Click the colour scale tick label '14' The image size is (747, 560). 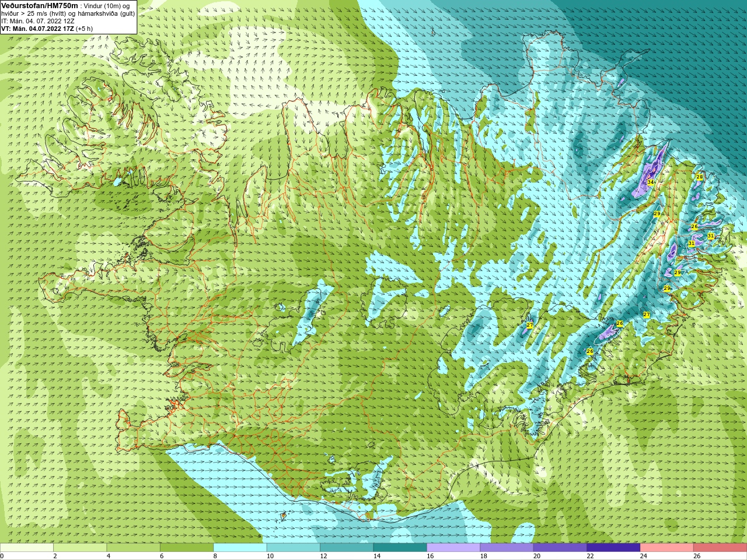coord(377,556)
